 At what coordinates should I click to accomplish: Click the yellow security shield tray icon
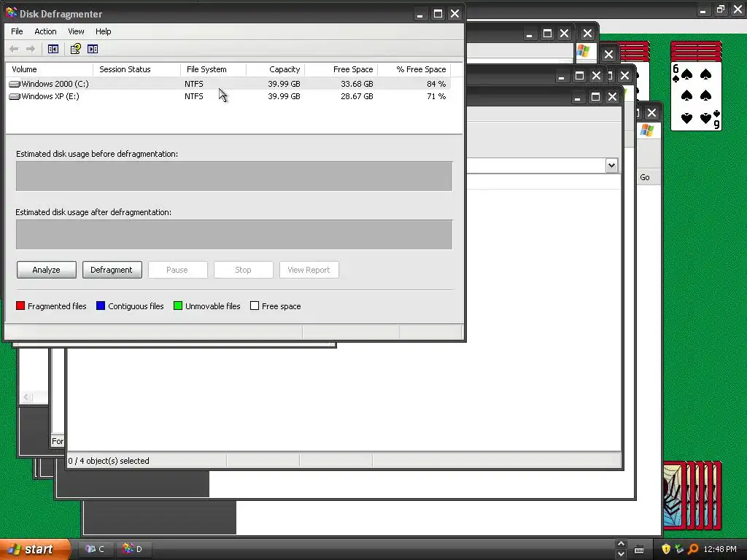point(666,549)
